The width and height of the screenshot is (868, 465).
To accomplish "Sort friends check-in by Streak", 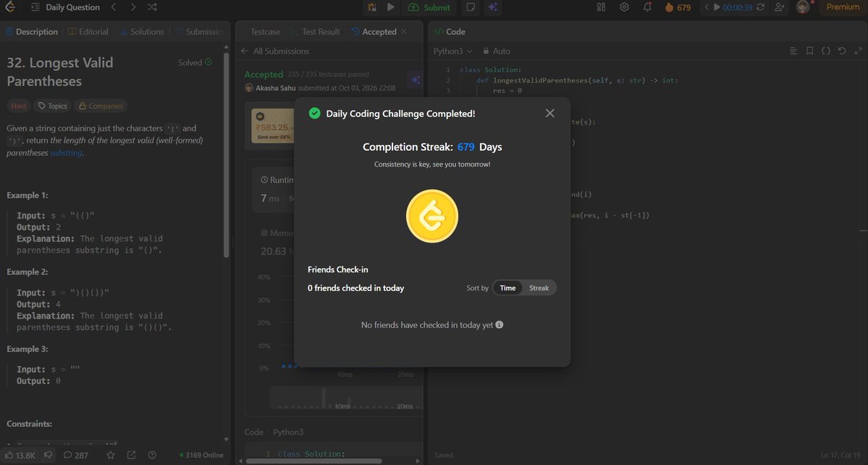I will (x=539, y=288).
